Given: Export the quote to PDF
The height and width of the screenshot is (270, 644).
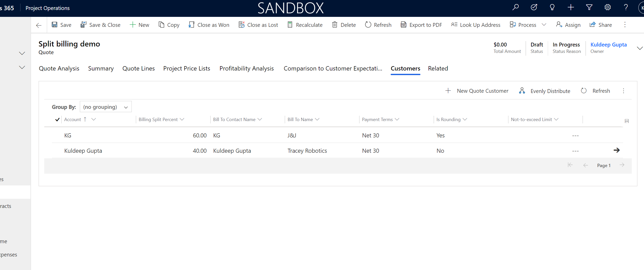Looking at the screenshot, I should pos(421,25).
